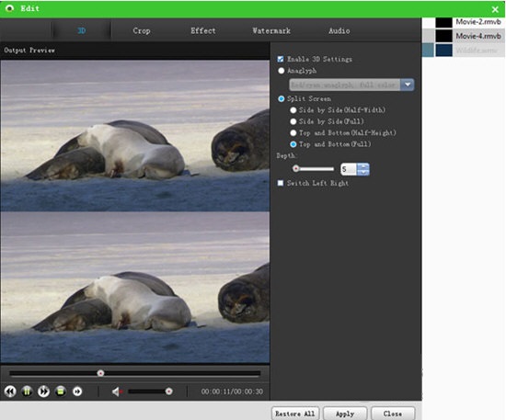This screenshot has height=420, width=506.
Task: Open the anaglyph type dropdown
Action: (x=408, y=85)
